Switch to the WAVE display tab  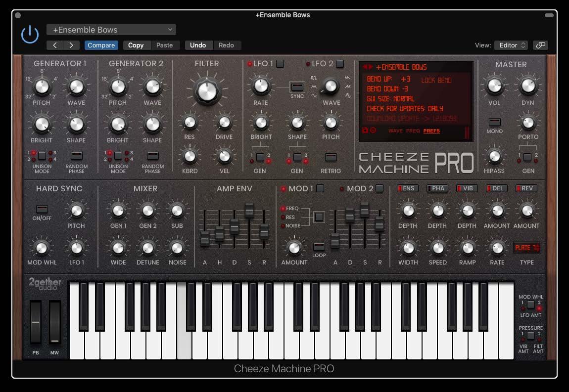[x=395, y=131]
